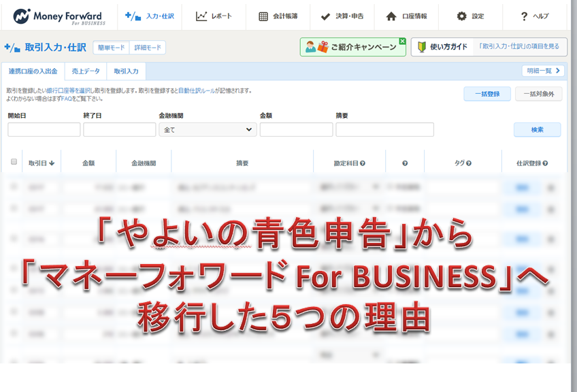This screenshot has height=392, width=577.
Task: Click the chart icon in レポート menu
Action: [201, 16]
